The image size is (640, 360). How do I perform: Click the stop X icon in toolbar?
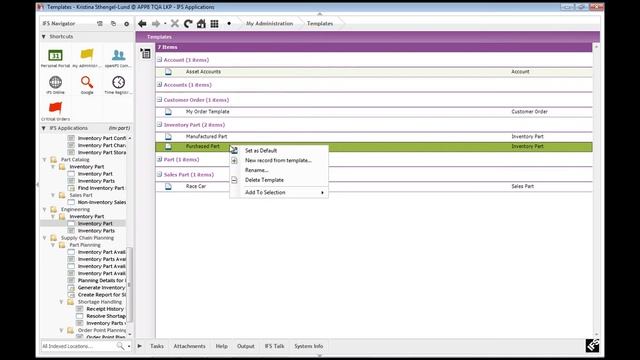coord(175,24)
